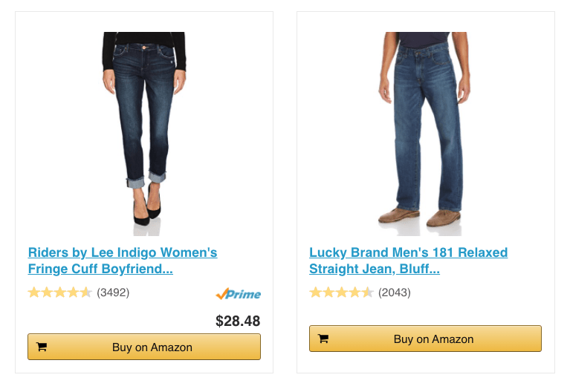Click the blue Prime wordmark
This screenshot has width=570, height=392.
pos(244,294)
